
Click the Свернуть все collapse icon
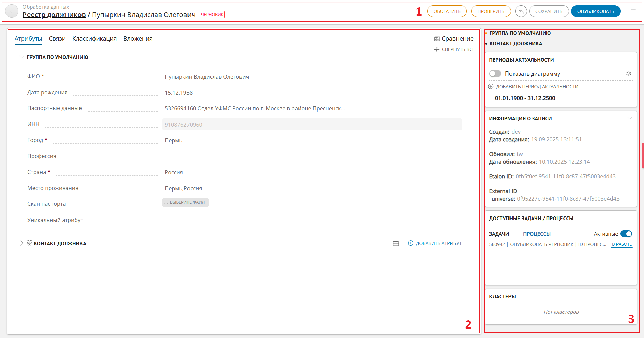[x=437, y=49]
